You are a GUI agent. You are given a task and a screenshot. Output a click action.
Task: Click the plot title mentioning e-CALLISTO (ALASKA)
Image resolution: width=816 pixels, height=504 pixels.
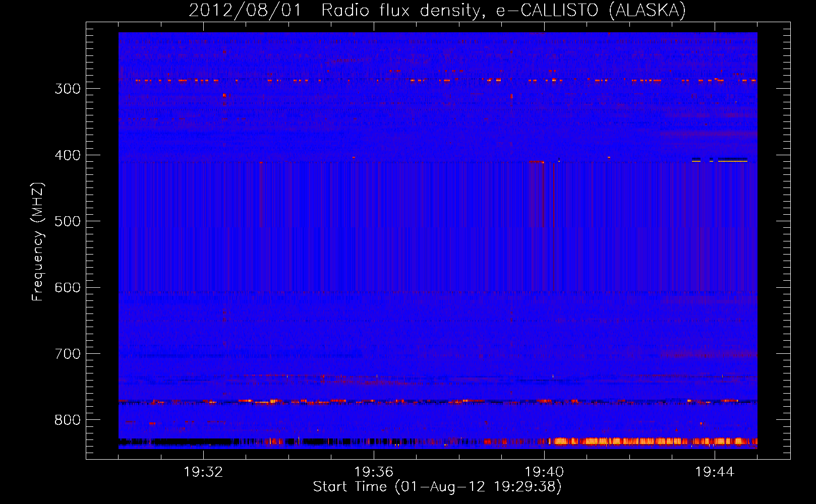coord(437,10)
